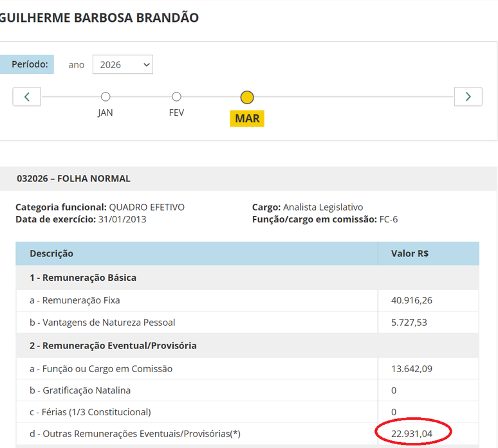
Task: Click the Período label
Action: coord(27,64)
